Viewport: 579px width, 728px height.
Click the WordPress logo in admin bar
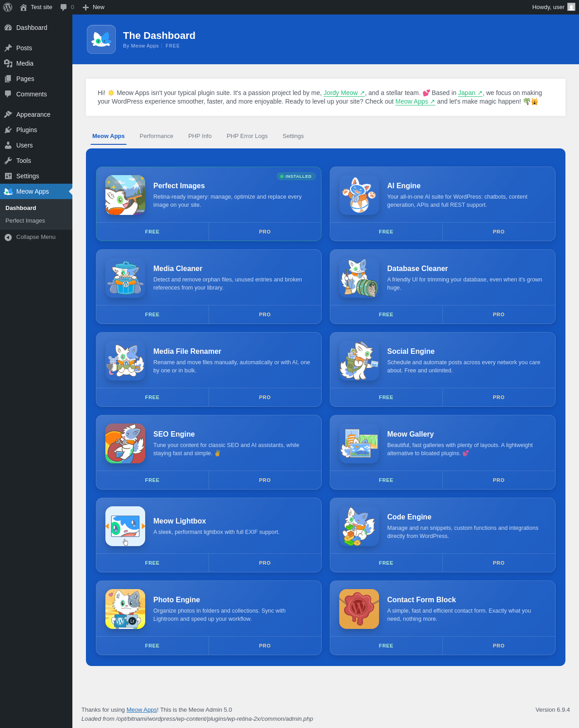[x=8, y=7]
